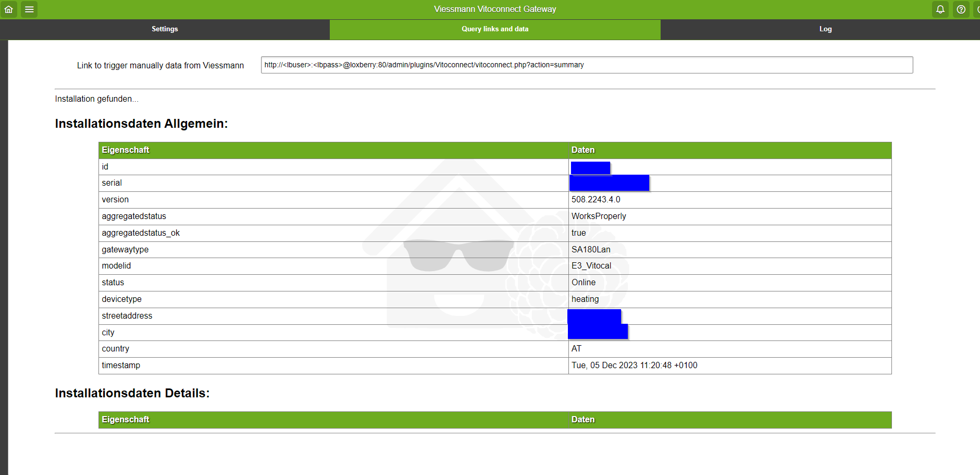
Task: Click the aggregatedstatus_ok property label
Action: click(141, 233)
